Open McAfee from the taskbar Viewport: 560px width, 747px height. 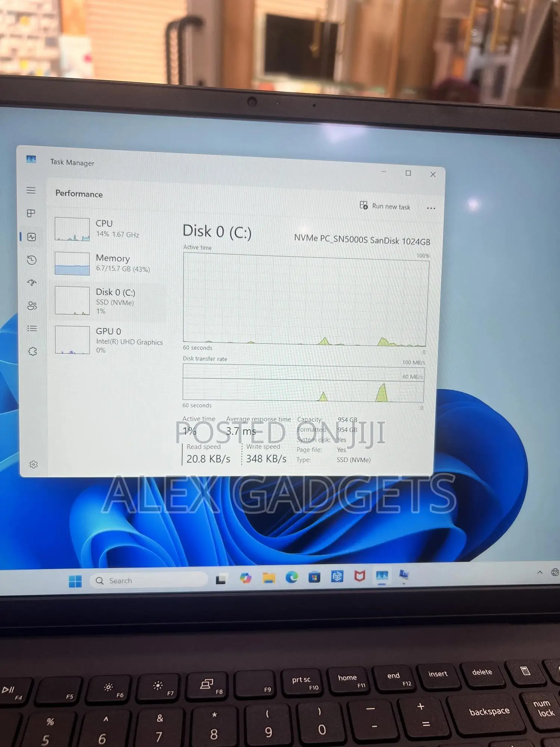[360, 576]
